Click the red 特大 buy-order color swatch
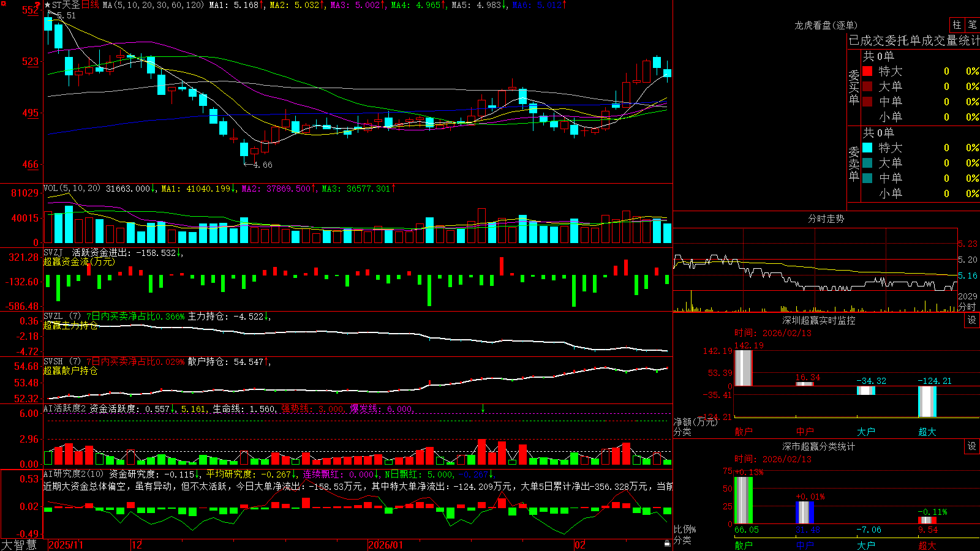The width and height of the screenshot is (980, 551). [867, 71]
